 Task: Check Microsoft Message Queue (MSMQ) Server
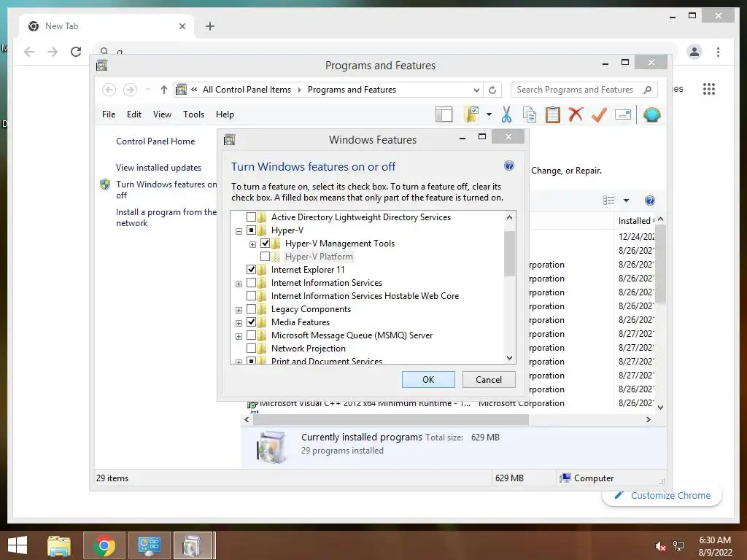pos(251,335)
